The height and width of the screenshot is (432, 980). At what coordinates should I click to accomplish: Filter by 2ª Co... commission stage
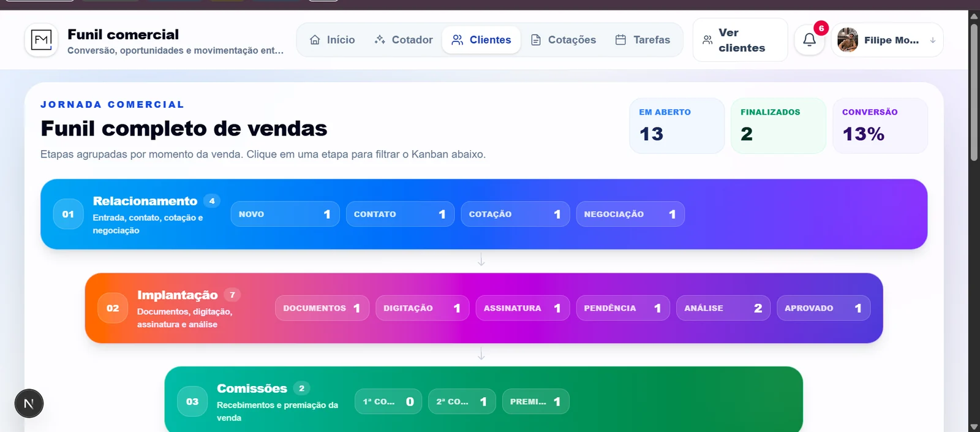(462, 402)
